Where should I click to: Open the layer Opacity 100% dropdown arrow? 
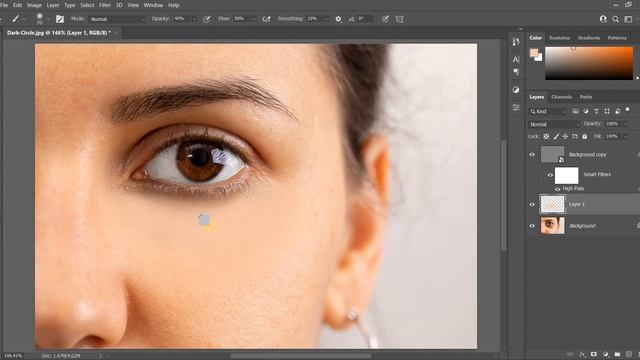click(625, 124)
